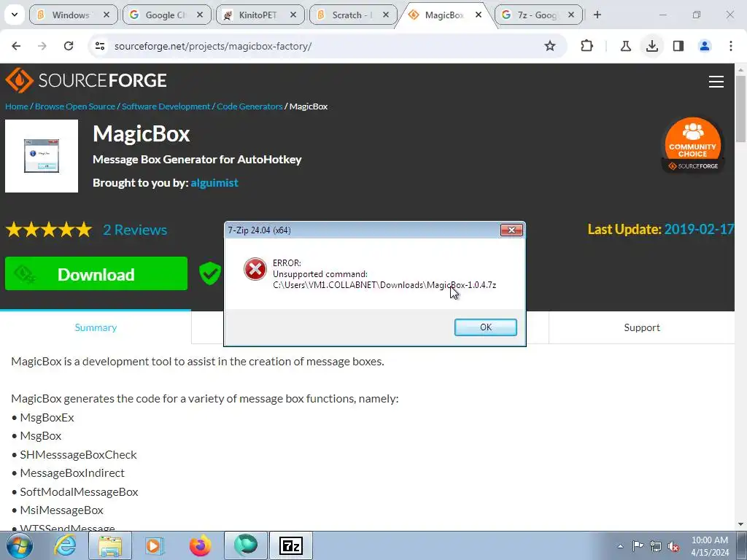The image size is (747, 560).
Task: Open the Extensions puzzle icon
Action: [587, 46]
